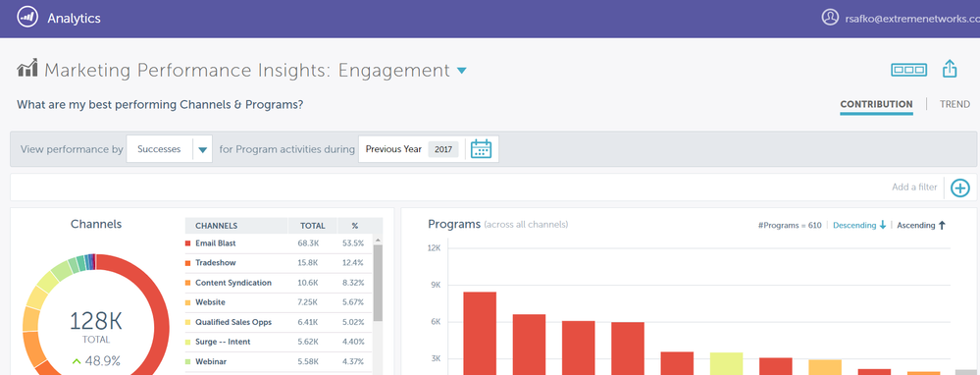Select the Surge -- Intent channel row

point(279,342)
